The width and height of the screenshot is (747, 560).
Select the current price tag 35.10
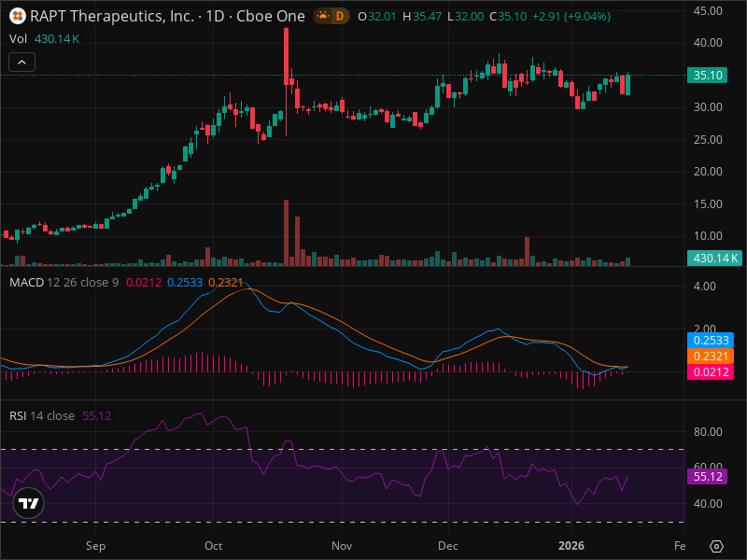707,76
